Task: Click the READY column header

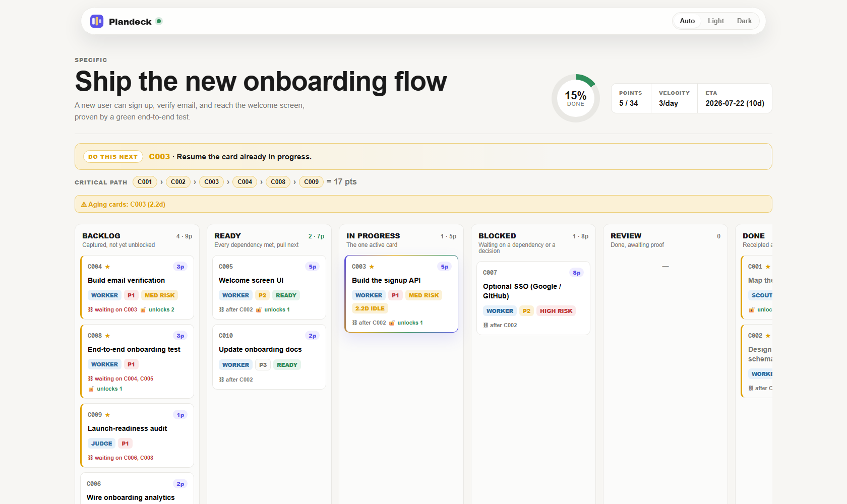Action: pyautogui.click(x=227, y=236)
